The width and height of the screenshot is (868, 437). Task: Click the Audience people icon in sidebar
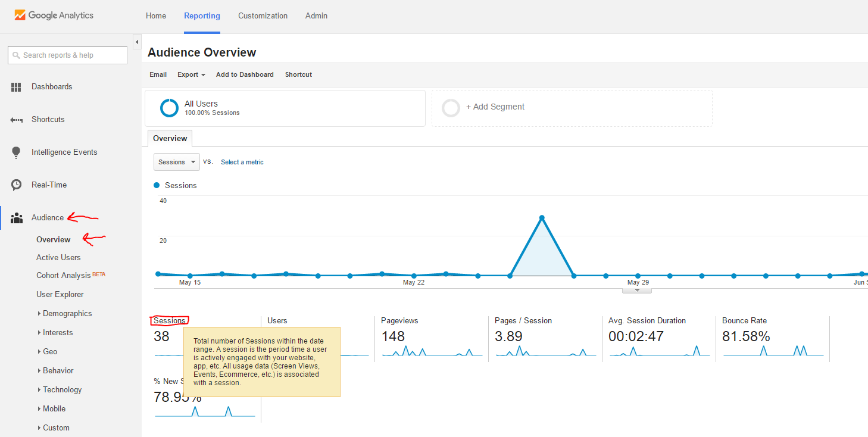(x=17, y=217)
